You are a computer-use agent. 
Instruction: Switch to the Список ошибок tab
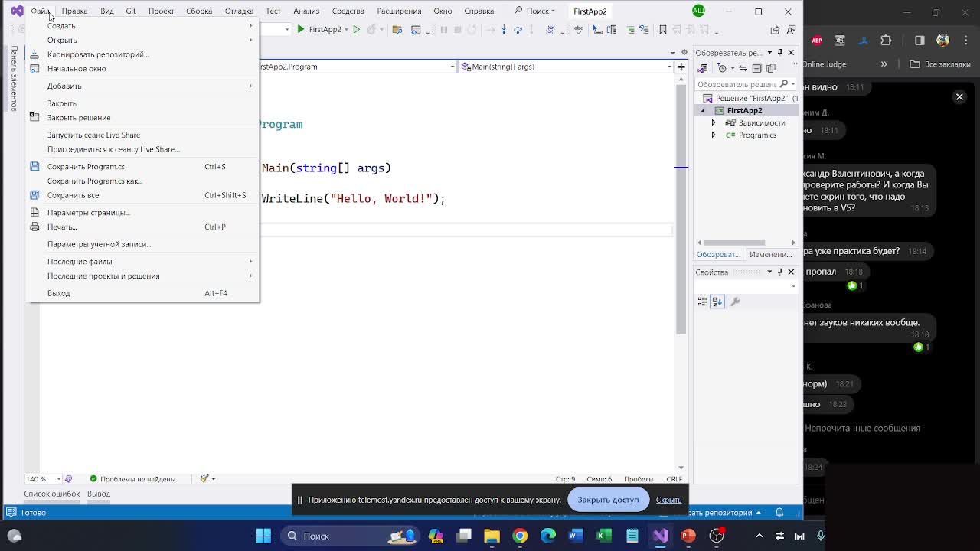pos(51,494)
